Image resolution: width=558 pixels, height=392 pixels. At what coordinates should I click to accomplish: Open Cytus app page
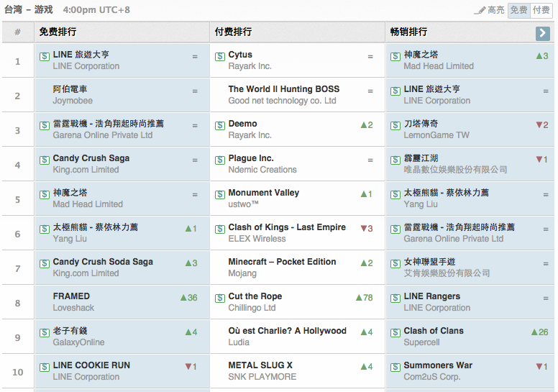pyautogui.click(x=240, y=55)
